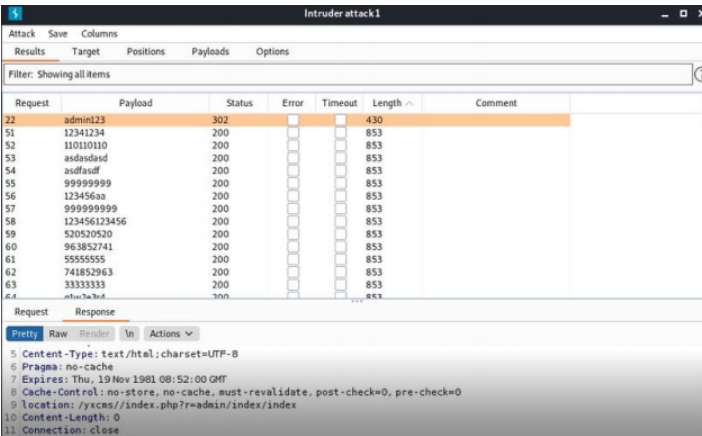The image size is (702, 436).
Task: Select the 99999999 payload cell
Action: [x=87, y=183]
